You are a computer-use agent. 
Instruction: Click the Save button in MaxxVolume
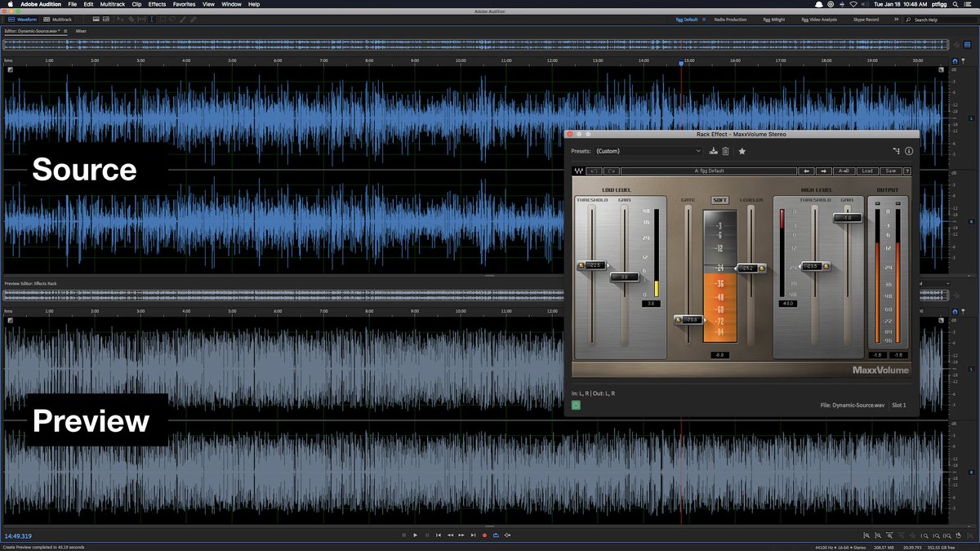pyautogui.click(x=890, y=171)
